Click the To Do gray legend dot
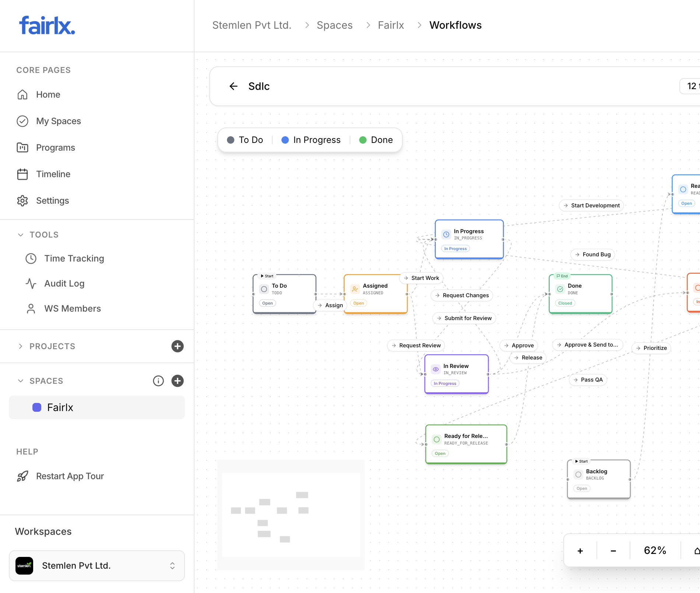Screen dimensions: 700x593 231,140
